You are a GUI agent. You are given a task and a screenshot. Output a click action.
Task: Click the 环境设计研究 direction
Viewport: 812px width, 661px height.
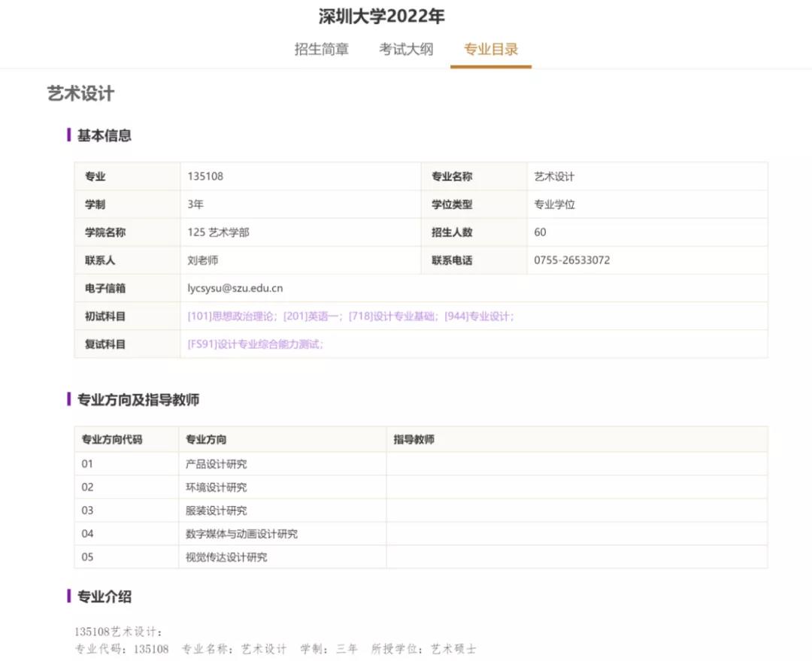point(217,487)
